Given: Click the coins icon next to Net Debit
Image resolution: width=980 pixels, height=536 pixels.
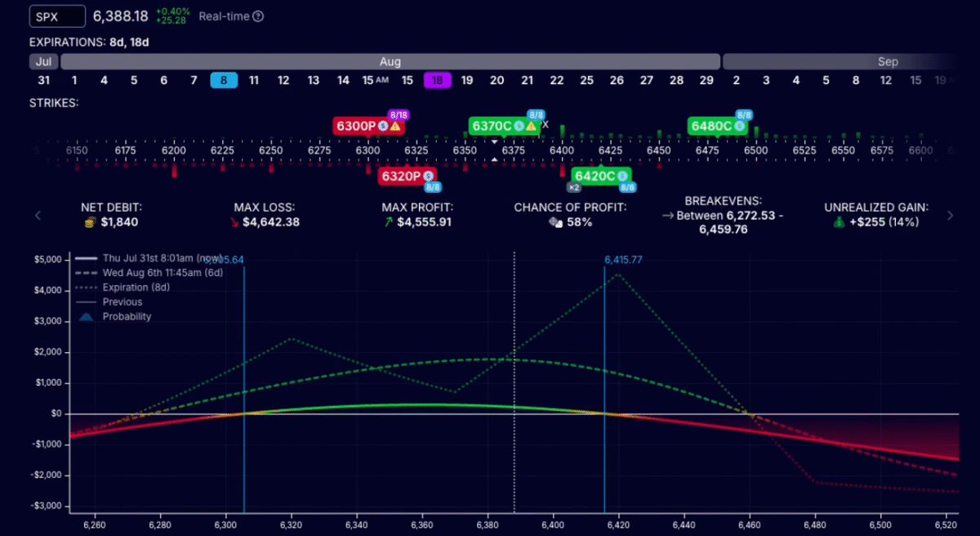Looking at the screenshot, I should click(91, 222).
